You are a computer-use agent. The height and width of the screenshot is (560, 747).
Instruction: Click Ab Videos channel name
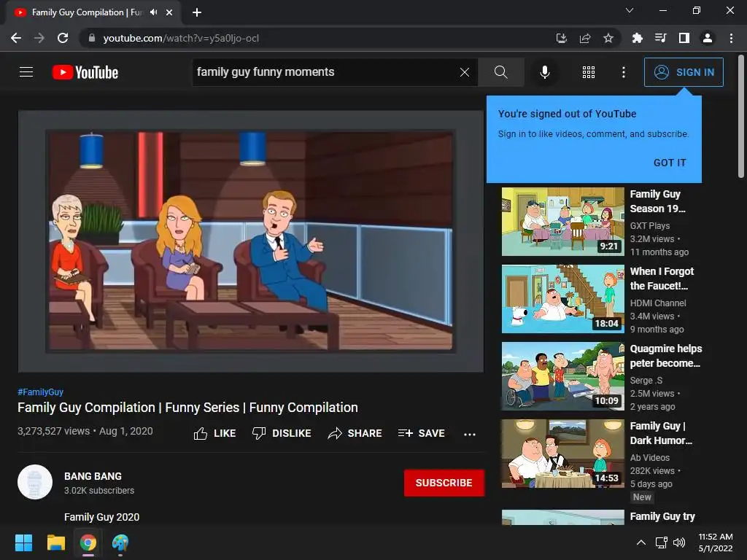click(x=650, y=457)
